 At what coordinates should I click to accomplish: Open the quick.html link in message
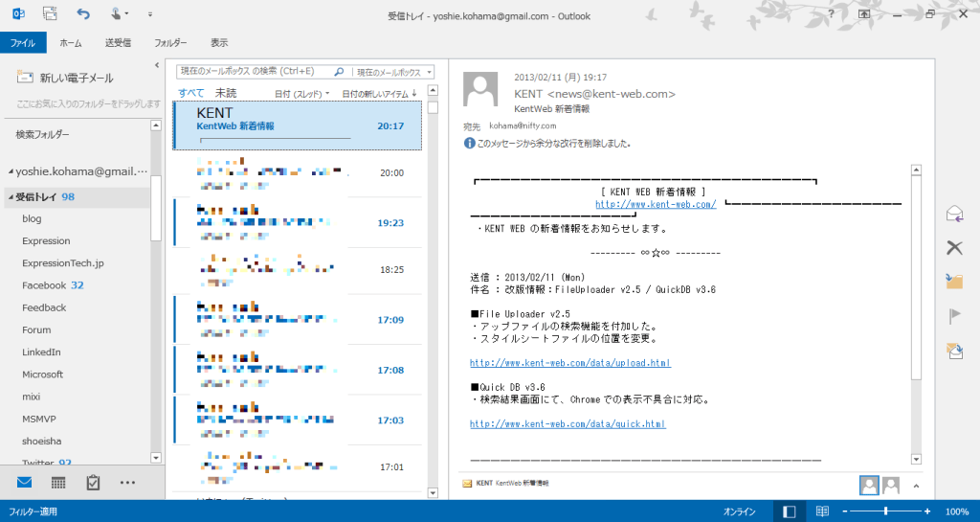[x=568, y=424]
